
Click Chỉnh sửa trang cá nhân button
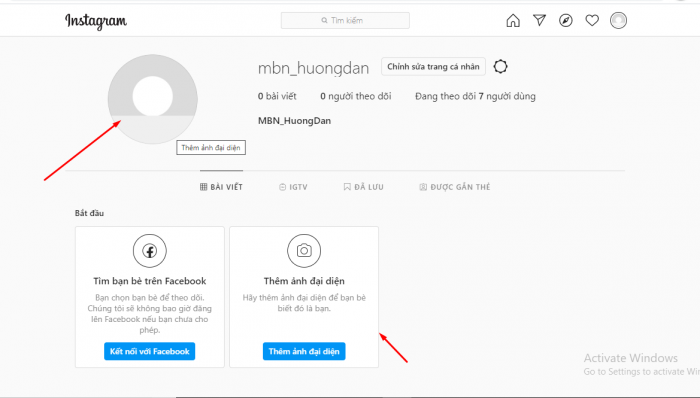tap(433, 66)
